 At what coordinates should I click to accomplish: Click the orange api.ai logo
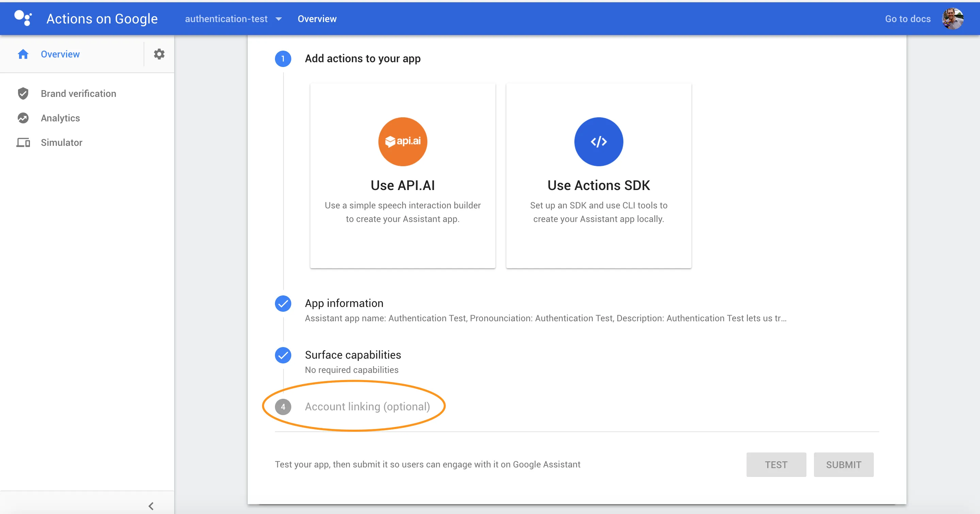[403, 141]
